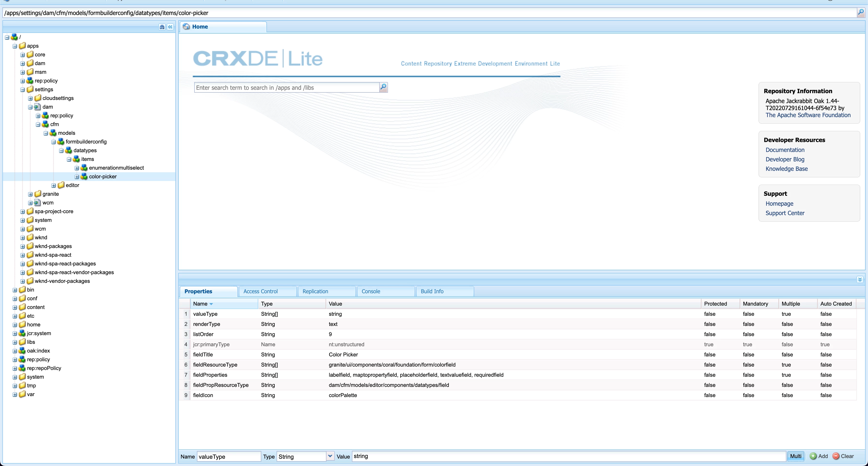The image size is (868, 466).
Task: Click the path bar search magnifier icon
Action: 860,13
